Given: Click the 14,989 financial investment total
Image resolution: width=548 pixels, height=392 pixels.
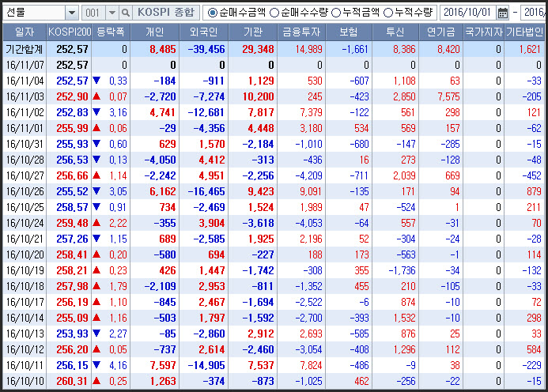Looking at the screenshot, I should [308, 49].
